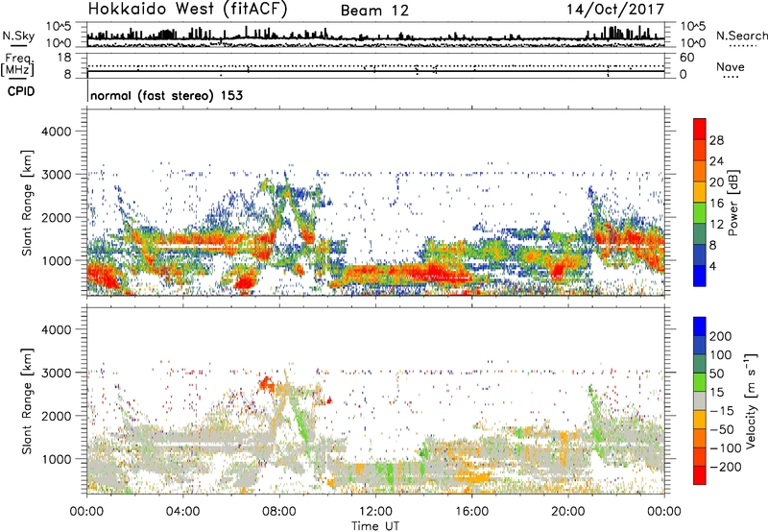The image size is (768, 532).
Task: Pick the top blue Velocity colorbar segment
Action: (700, 326)
